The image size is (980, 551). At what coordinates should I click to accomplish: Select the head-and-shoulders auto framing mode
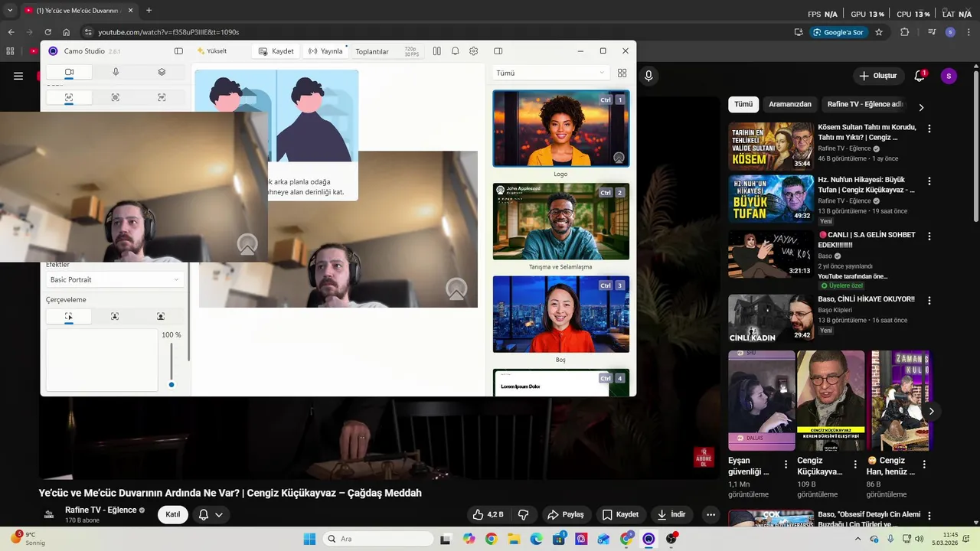click(115, 316)
